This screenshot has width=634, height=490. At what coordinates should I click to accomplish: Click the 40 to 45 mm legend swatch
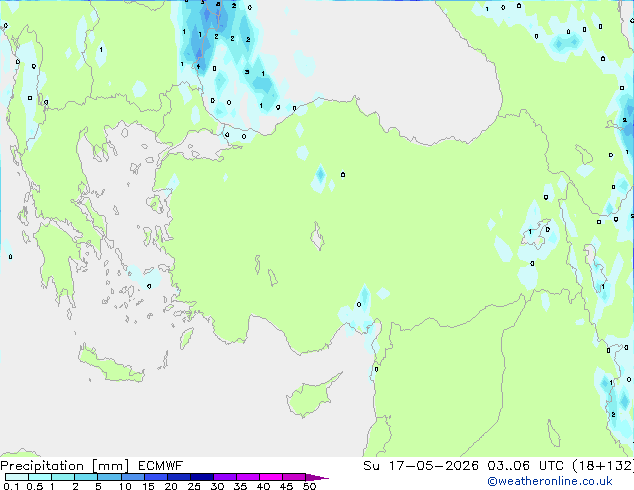click(271, 477)
